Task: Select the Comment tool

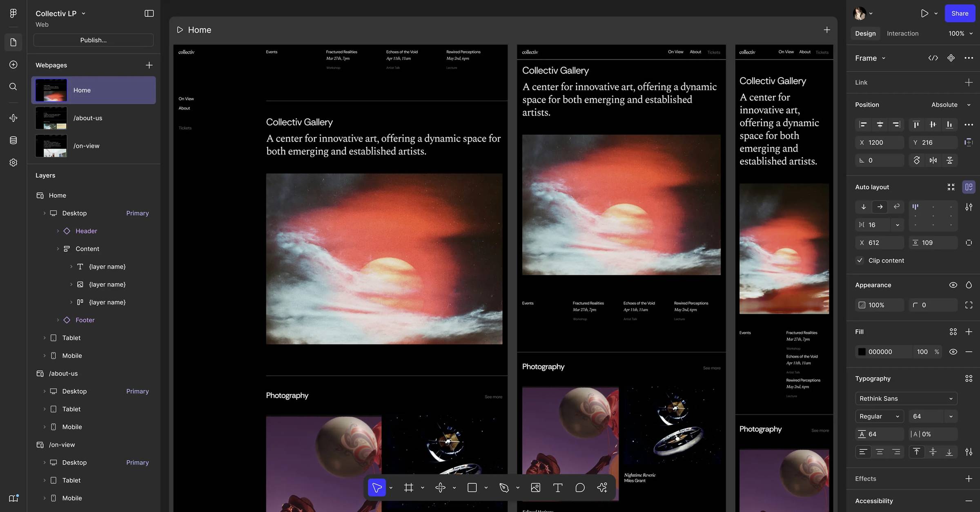Action: [580, 487]
